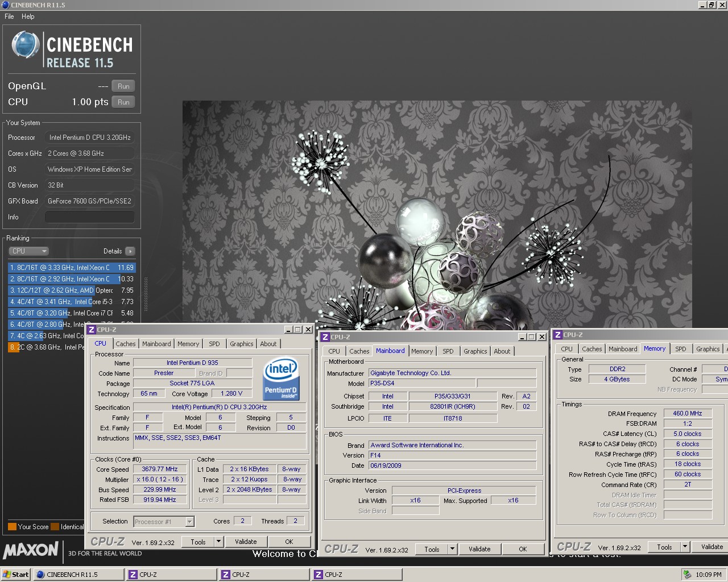Click Validate in Mainboard window
The image size is (728, 582).
click(x=479, y=549)
